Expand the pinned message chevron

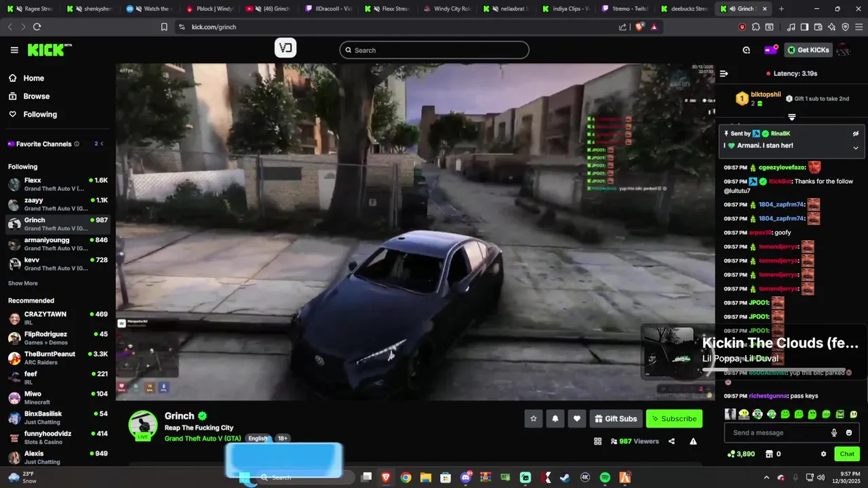point(856,148)
